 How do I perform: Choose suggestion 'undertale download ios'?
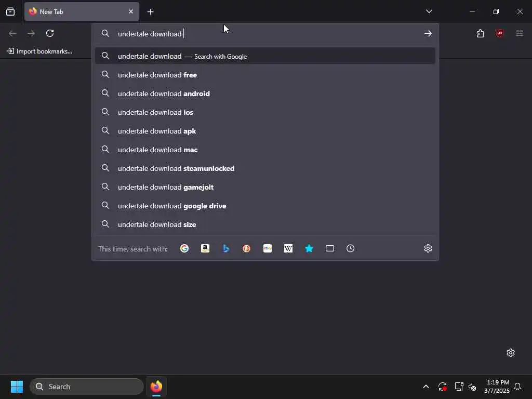point(265,112)
